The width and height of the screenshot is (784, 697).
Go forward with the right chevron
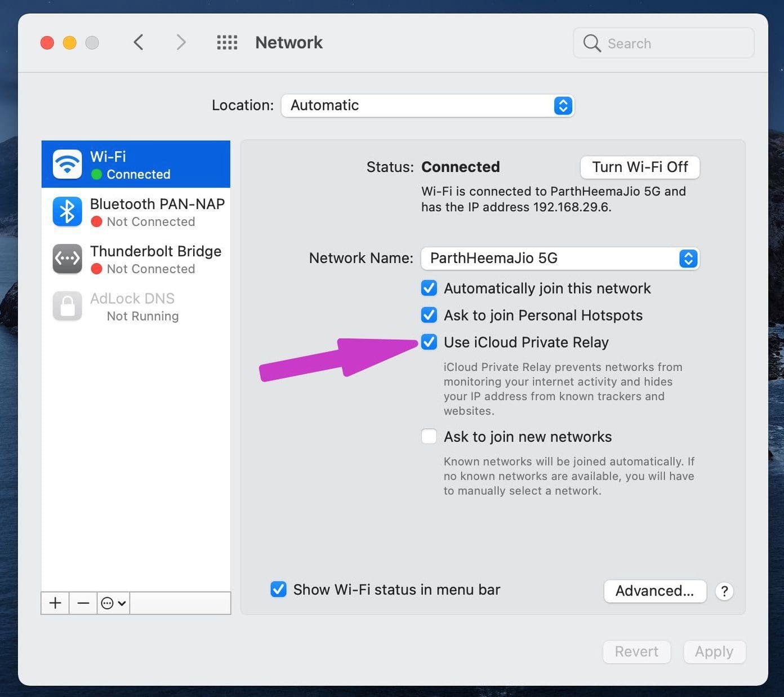tap(181, 42)
